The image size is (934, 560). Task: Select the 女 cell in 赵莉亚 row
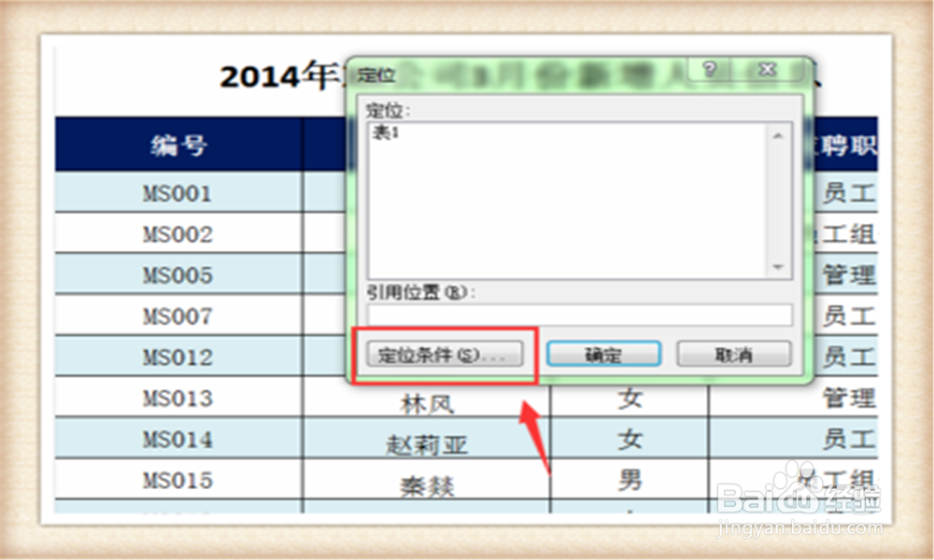pos(630,439)
